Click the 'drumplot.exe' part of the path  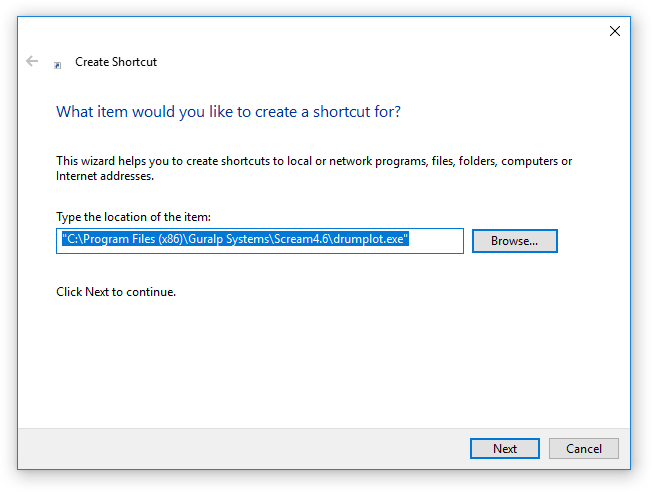(368, 239)
